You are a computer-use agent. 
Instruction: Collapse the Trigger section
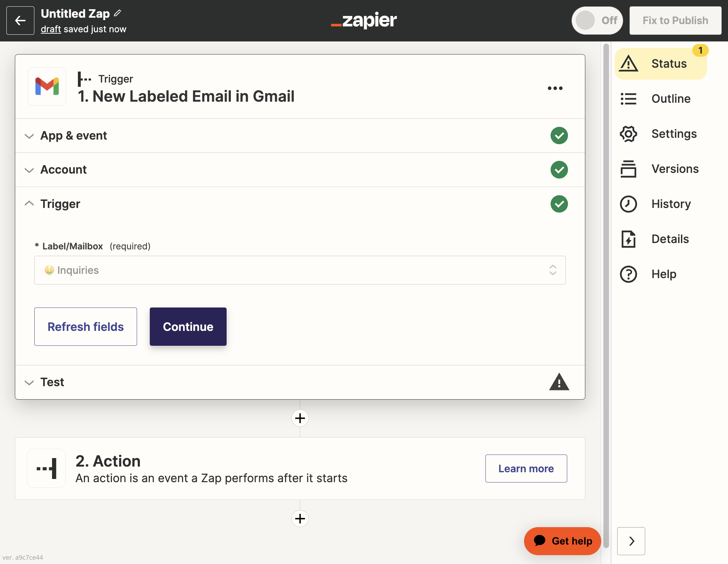point(300,204)
